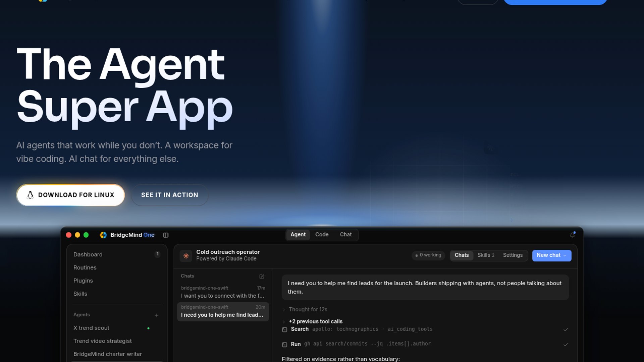
Task: Open the chat "I need you to help me find lead..."
Action: pos(223,311)
